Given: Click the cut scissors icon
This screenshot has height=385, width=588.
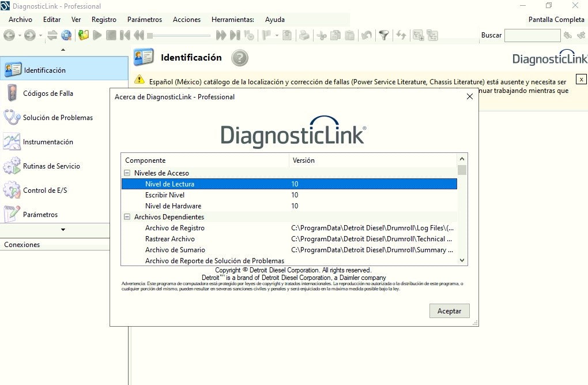Looking at the screenshot, I should point(321,35).
